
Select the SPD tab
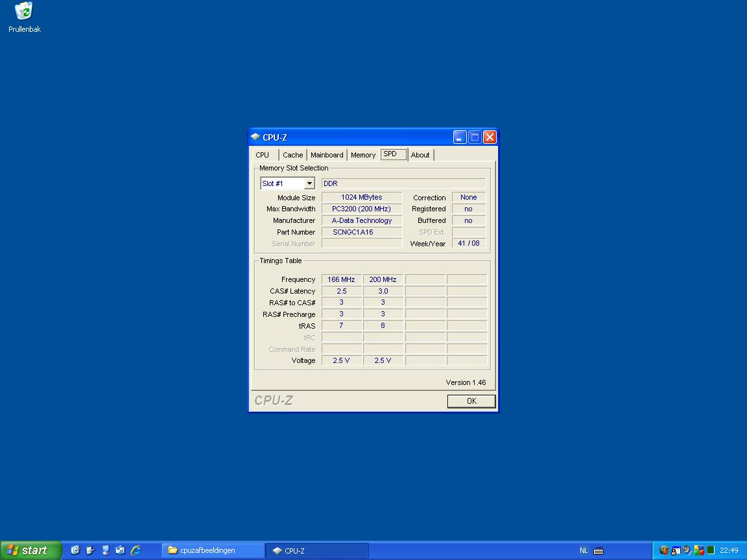(x=394, y=154)
